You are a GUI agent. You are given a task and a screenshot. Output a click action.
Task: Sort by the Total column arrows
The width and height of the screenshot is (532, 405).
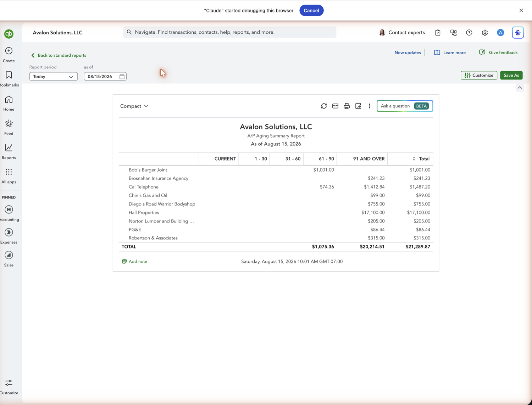click(x=414, y=159)
